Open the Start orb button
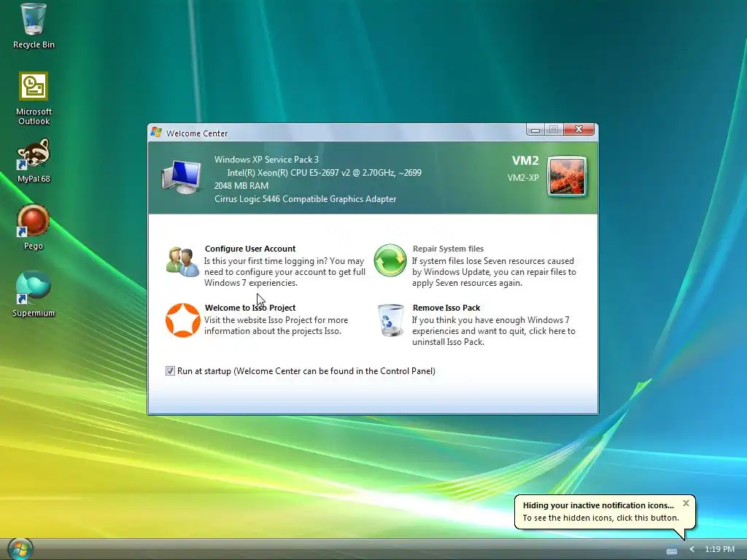The width and height of the screenshot is (747, 560). (20, 550)
